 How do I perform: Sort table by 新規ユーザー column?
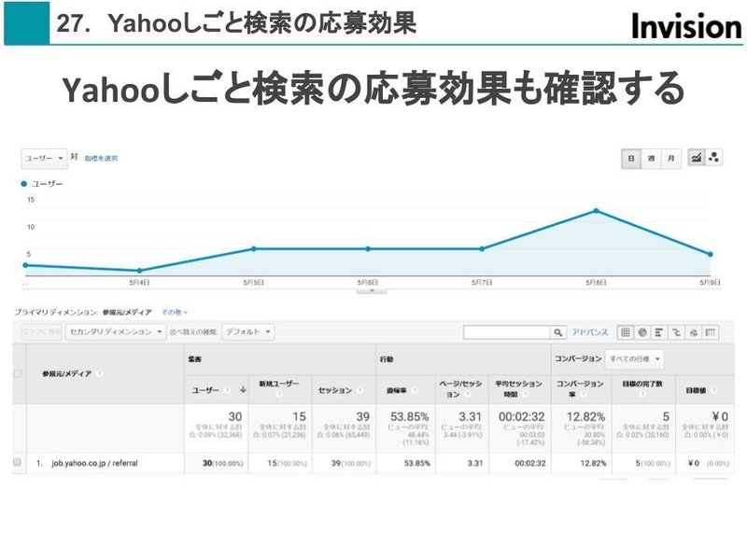279,384
